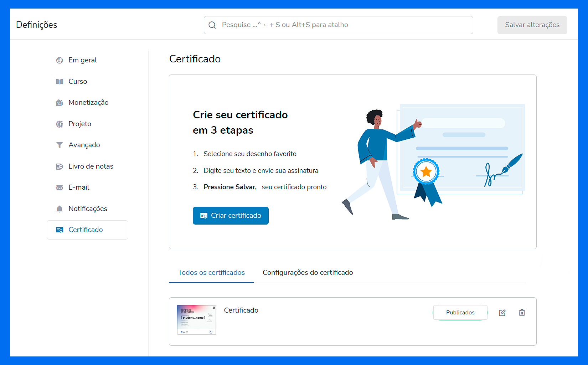Open the certificate preview thumbnail
588x365 pixels.
point(196,320)
